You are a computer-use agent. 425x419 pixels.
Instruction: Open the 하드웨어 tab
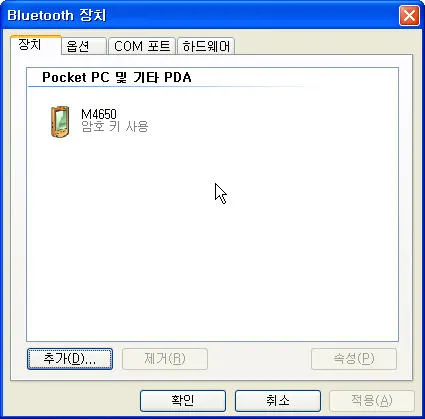point(206,46)
